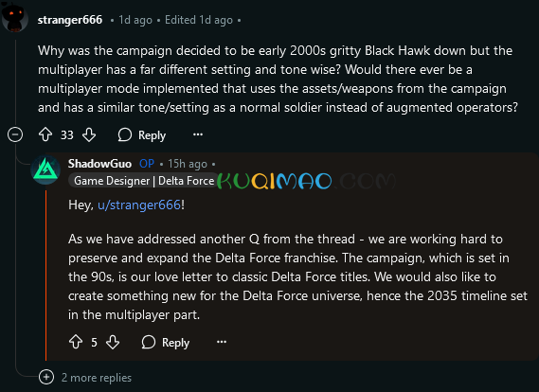Image resolution: width=539 pixels, height=392 pixels.
Task: Collapse stranger666's comment thread
Action: pos(15,134)
